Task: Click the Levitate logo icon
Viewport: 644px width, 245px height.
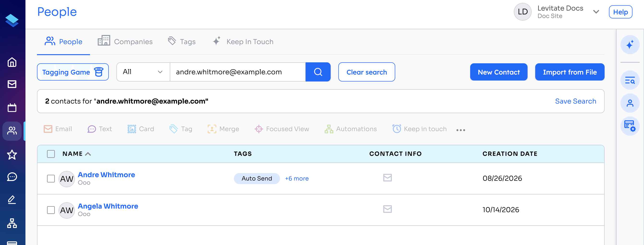Action: coord(12,20)
